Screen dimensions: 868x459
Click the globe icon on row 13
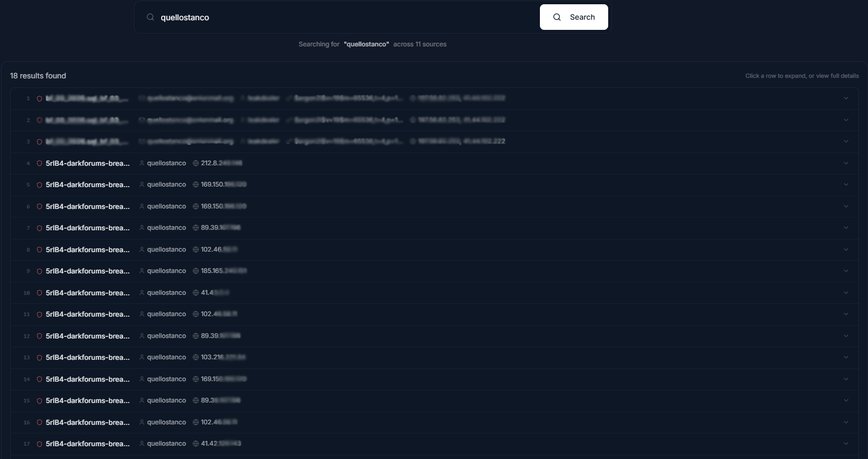pyautogui.click(x=196, y=357)
